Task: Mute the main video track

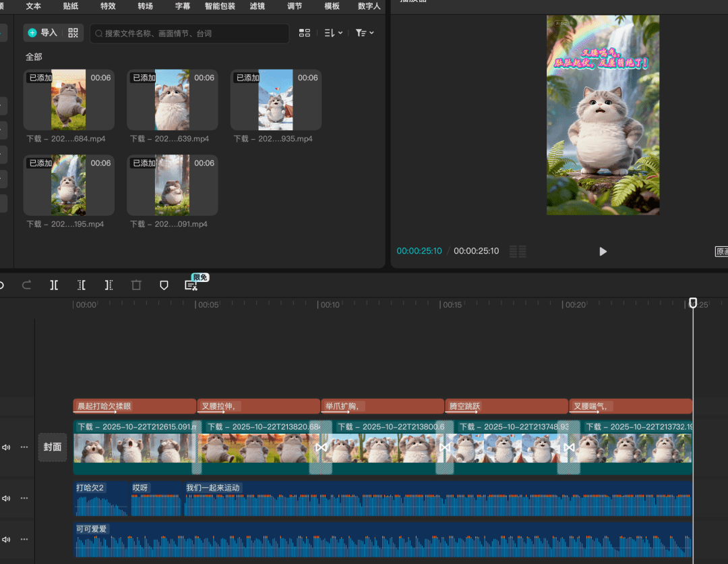Action: (x=7, y=447)
